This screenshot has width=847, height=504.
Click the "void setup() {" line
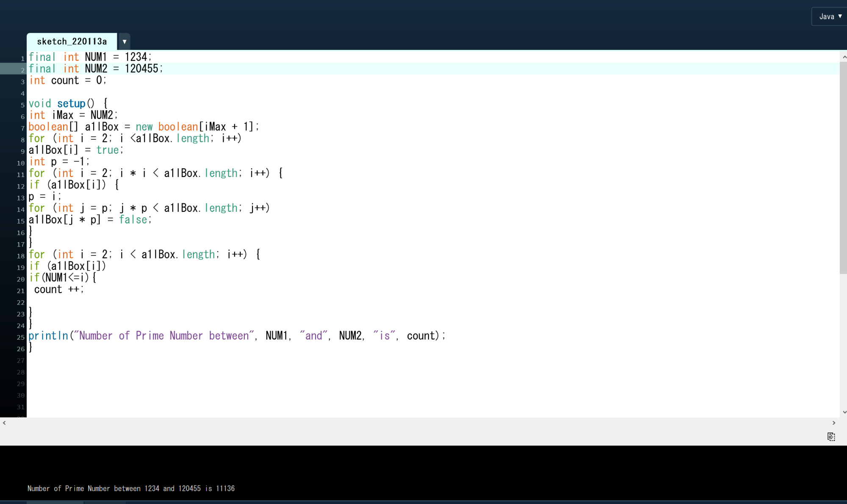click(x=68, y=103)
